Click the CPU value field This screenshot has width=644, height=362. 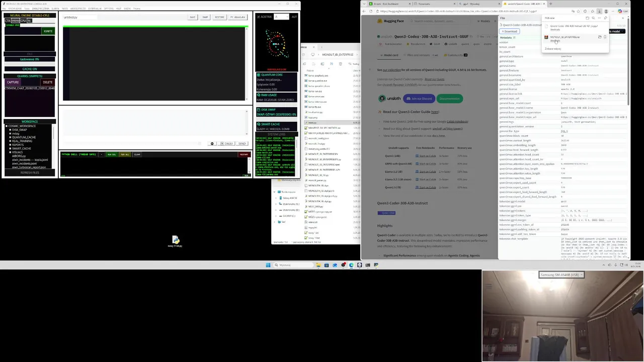pyautogui.click(x=30, y=21)
